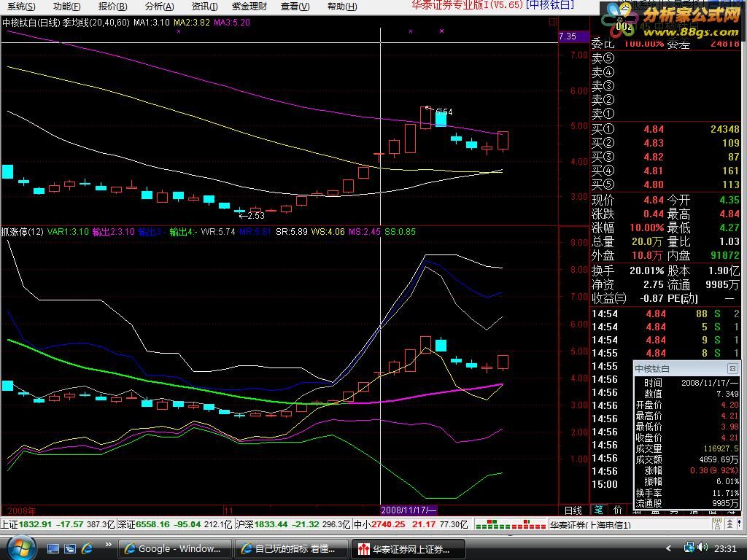
Task: Click the taskbar clock 23:31
Action: pos(726,548)
